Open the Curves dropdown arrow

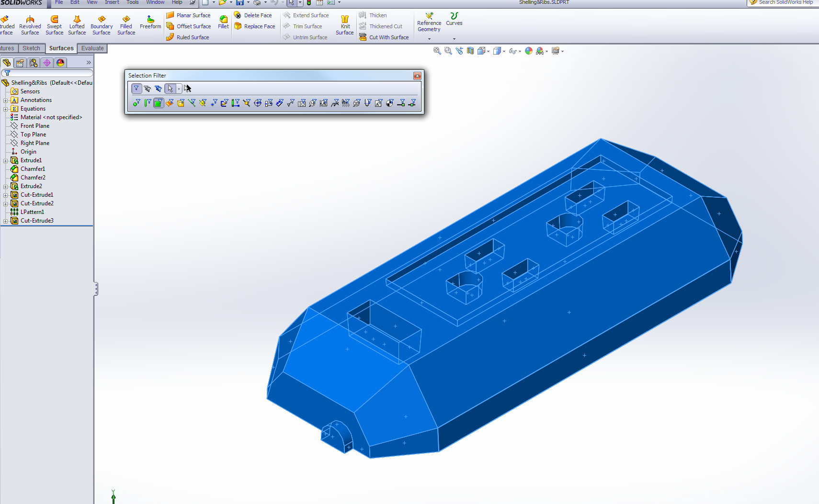coord(454,39)
